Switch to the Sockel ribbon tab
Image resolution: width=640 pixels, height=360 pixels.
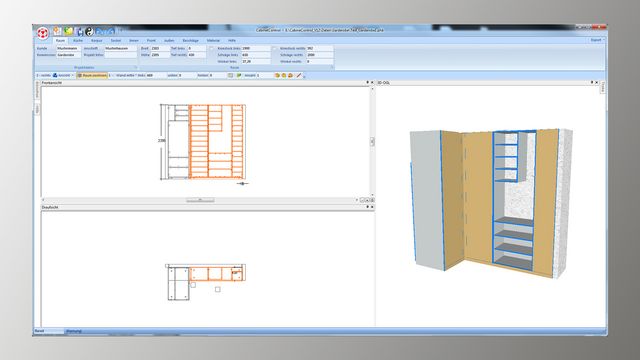tap(116, 40)
